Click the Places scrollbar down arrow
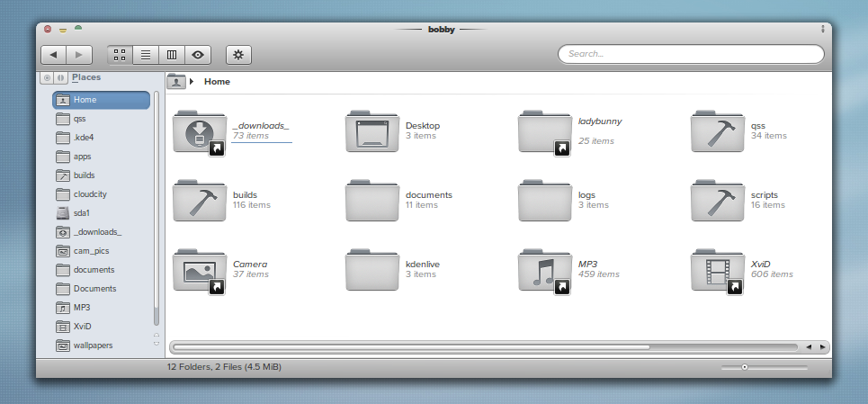The width and height of the screenshot is (868, 404). tap(157, 344)
